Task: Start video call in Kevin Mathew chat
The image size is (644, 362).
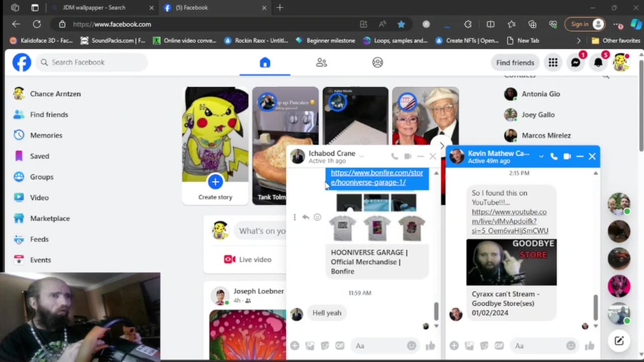Action: click(567, 156)
